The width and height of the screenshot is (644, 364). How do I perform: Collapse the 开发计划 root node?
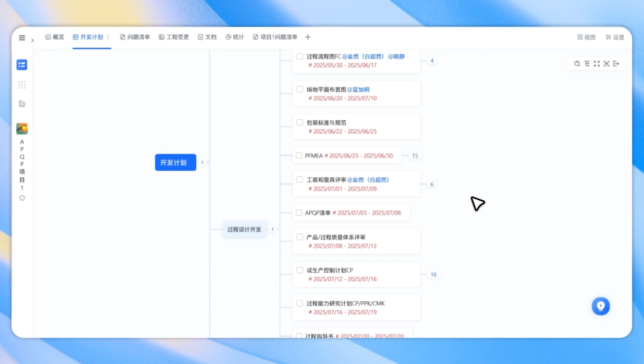pos(202,162)
